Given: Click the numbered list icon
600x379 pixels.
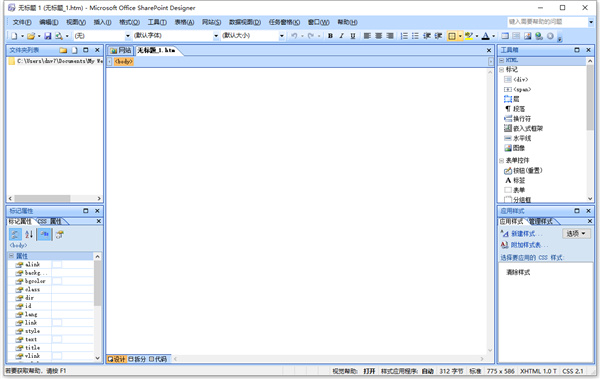Looking at the screenshot, I should click(404, 36).
